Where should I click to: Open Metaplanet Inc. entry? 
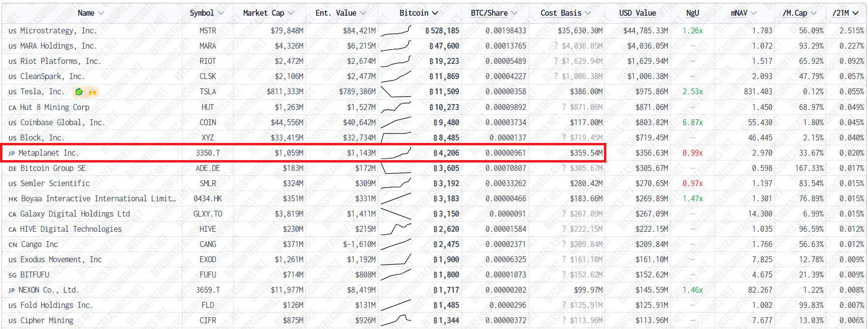48,153
